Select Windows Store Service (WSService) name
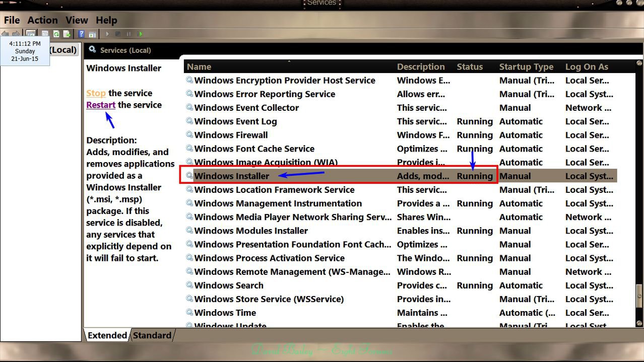The width and height of the screenshot is (644, 362). pos(269,299)
